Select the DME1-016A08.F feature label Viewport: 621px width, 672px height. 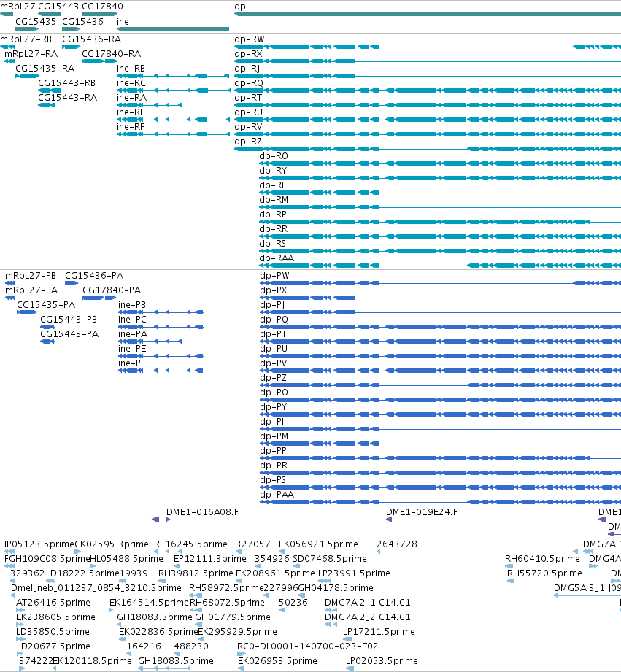point(202,512)
